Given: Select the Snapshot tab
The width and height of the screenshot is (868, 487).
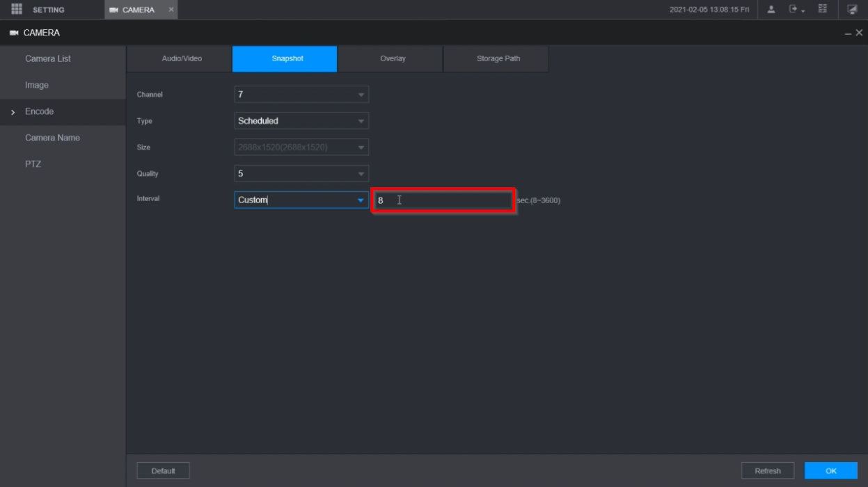Looking at the screenshot, I should [x=285, y=59].
